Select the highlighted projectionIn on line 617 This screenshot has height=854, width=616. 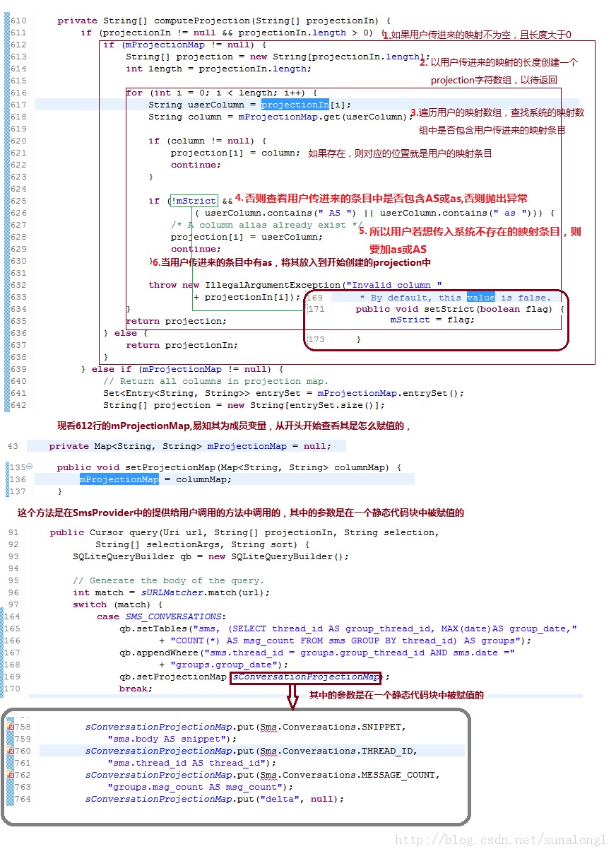[x=295, y=104]
